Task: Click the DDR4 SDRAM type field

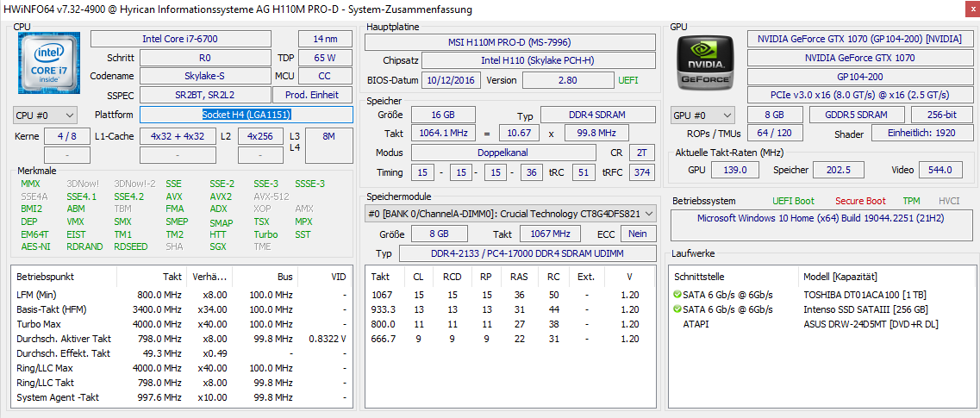Action: pyautogui.click(x=597, y=115)
